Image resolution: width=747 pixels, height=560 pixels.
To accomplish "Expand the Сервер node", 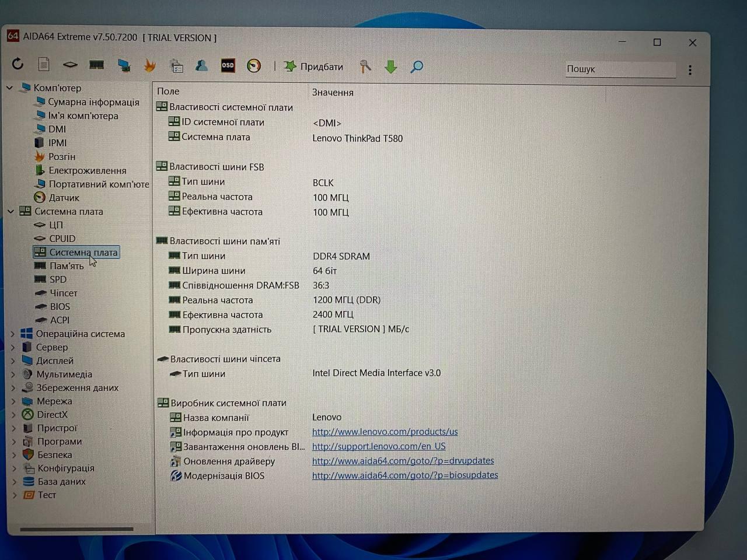I will pos(13,347).
